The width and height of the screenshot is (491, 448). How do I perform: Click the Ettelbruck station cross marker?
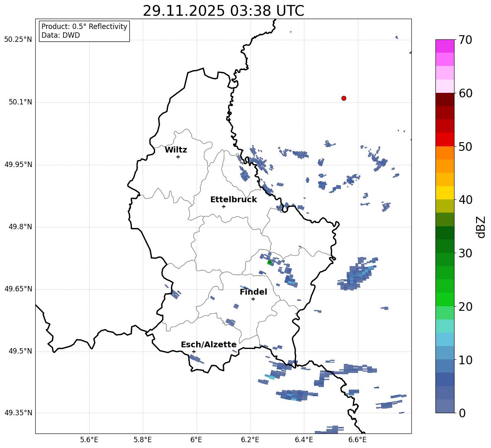coord(224,206)
